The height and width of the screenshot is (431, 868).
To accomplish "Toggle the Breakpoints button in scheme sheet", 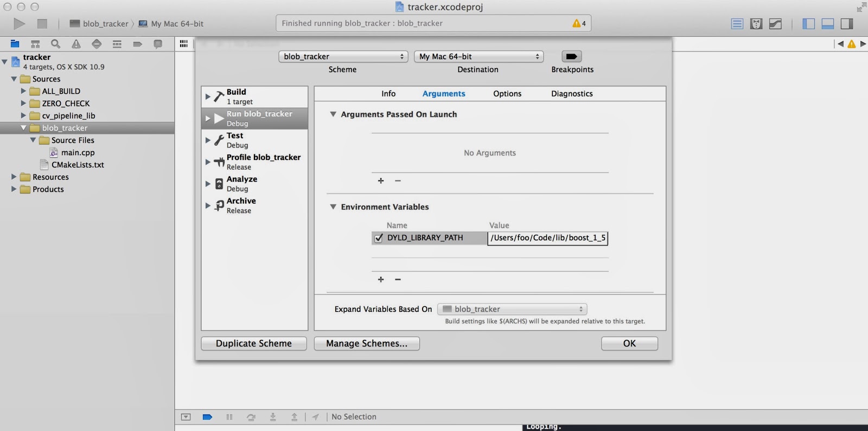I will [572, 56].
